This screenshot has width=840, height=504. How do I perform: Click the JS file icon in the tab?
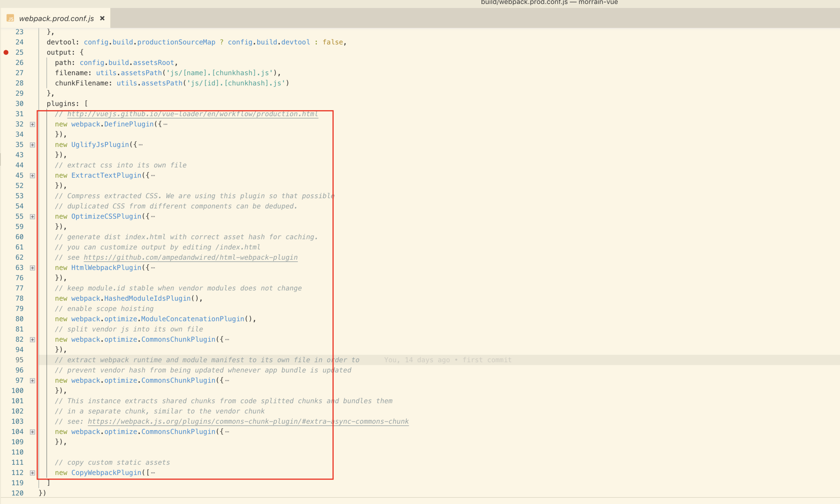pos(10,18)
